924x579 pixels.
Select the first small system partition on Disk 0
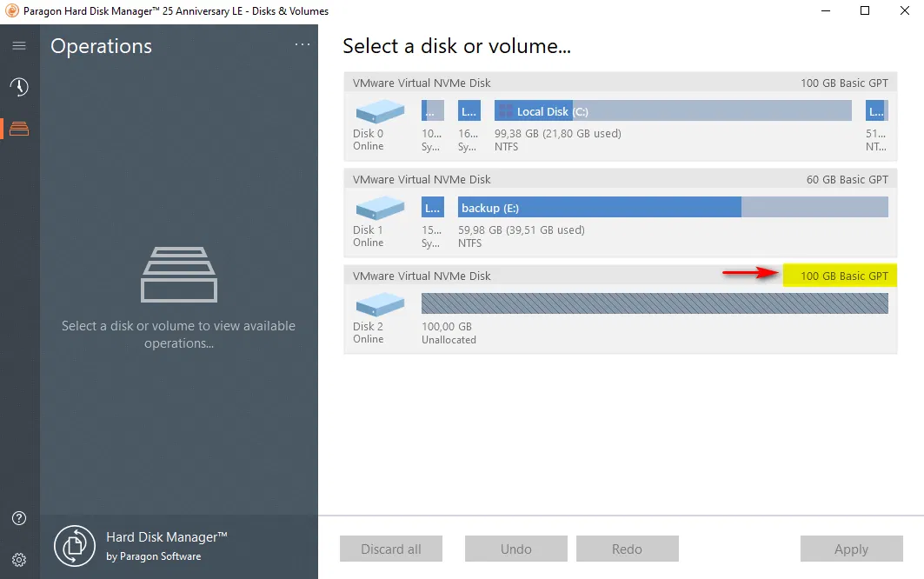tap(433, 111)
